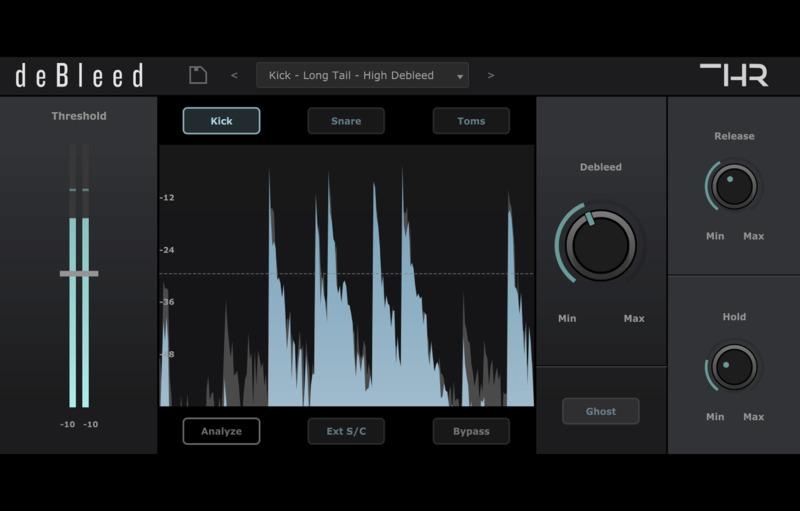Switch to the Toms mode
This screenshot has height=511, width=800.
(x=471, y=121)
